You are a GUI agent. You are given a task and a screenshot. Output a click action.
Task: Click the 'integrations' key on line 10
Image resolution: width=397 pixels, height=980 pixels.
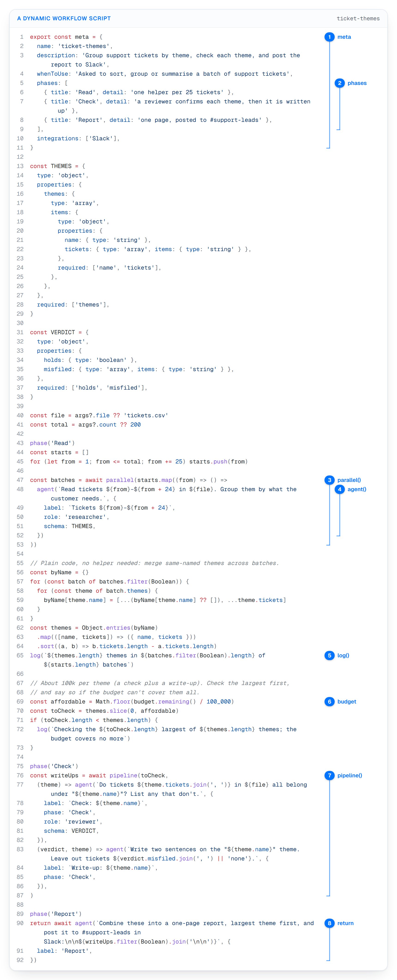pos(58,138)
